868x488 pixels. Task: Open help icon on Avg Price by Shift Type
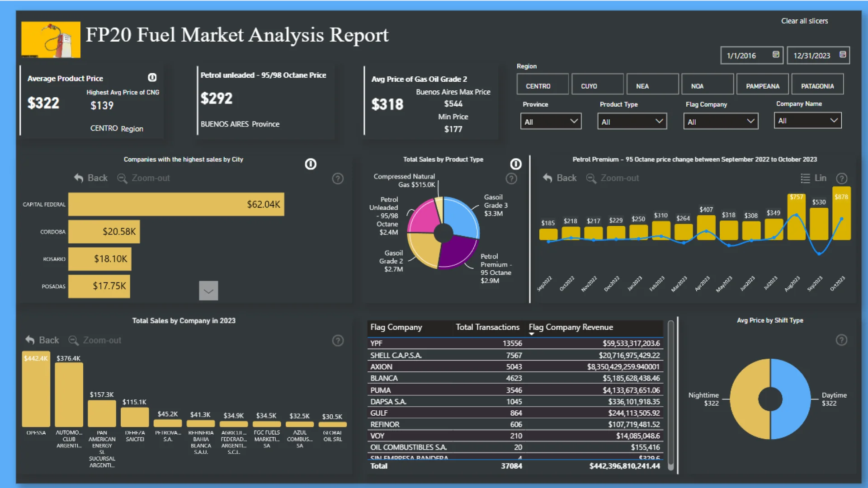tap(841, 340)
